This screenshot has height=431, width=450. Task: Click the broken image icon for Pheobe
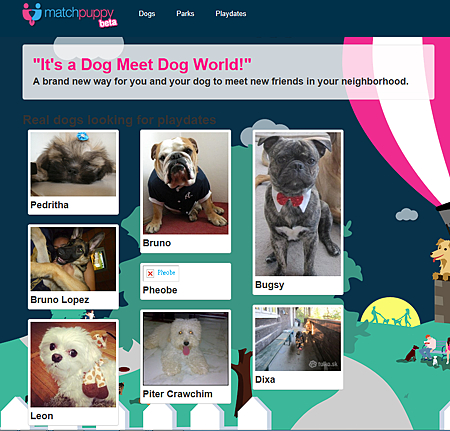[x=150, y=273]
